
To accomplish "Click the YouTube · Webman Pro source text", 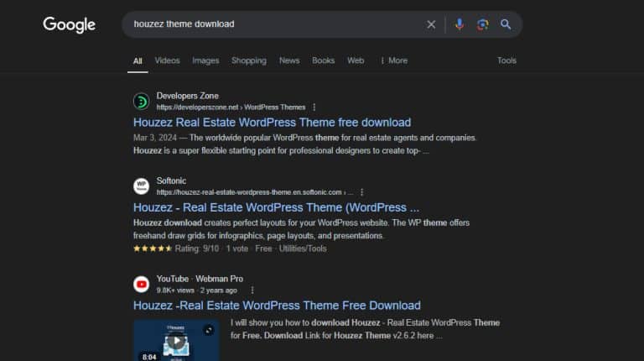I will click(x=200, y=279).
